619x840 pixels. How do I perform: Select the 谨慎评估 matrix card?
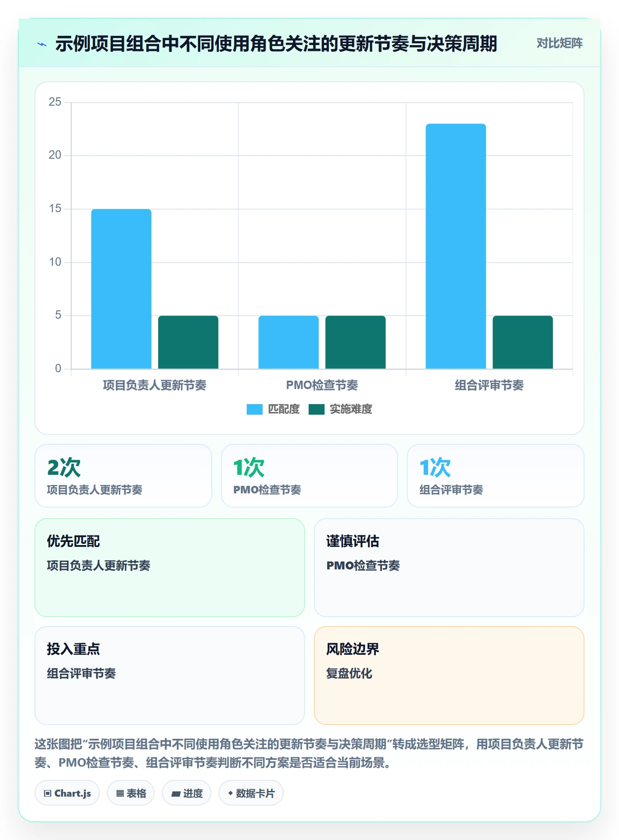pos(449,568)
